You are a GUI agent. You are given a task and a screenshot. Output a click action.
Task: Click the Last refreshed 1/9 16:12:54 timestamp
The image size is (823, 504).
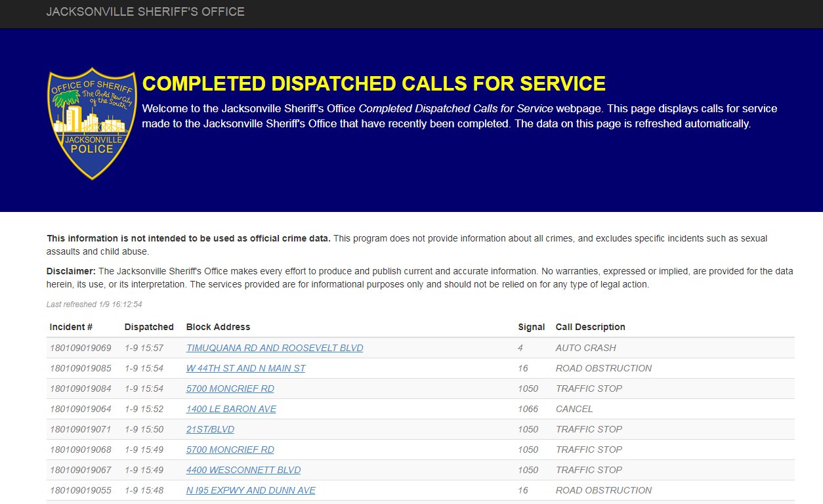95,304
